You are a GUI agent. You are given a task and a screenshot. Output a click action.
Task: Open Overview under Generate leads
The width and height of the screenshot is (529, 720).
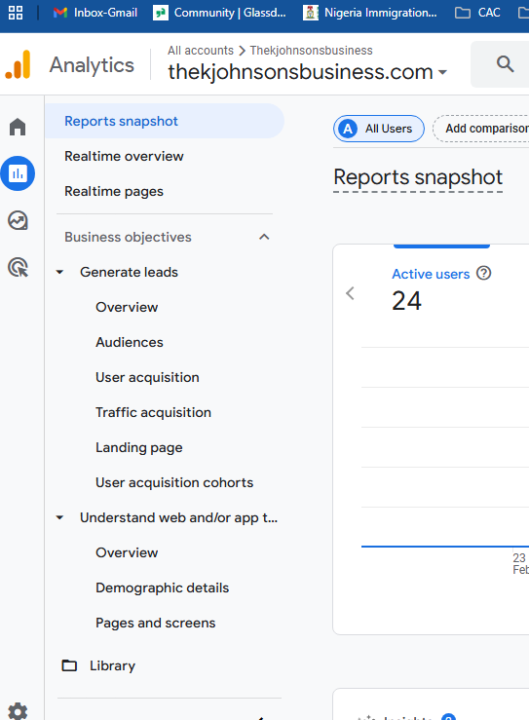[127, 307]
